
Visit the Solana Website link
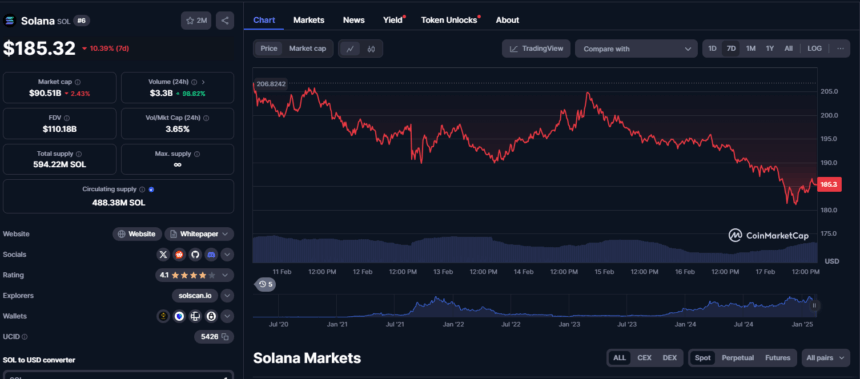pos(137,234)
